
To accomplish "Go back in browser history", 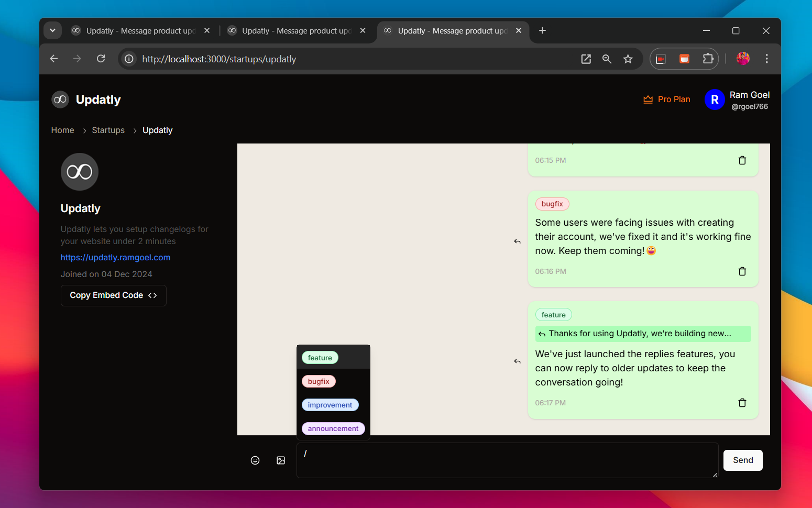I will coord(53,59).
